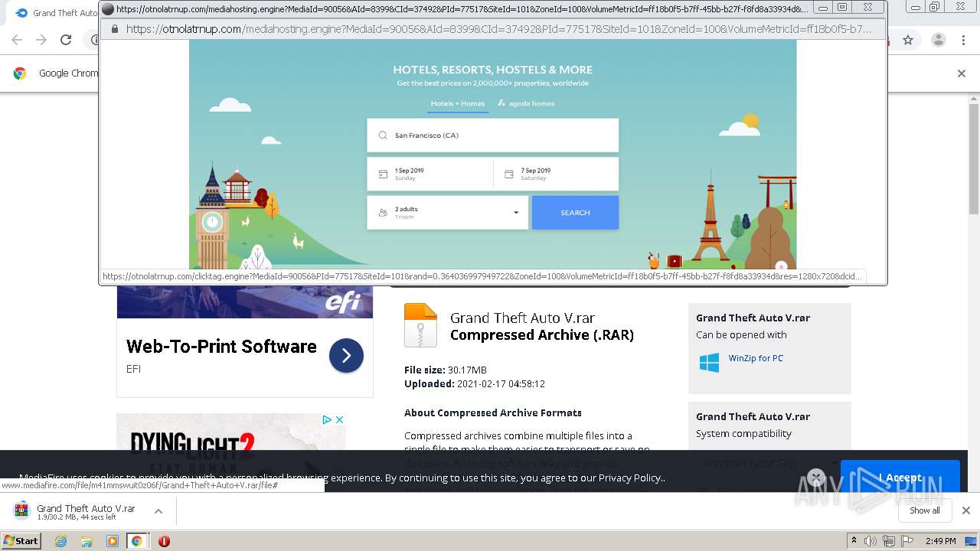Image resolution: width=980 pixels, height=551 pixels.
Task: Click the I Accept cookies button
Action: (900, 478)
